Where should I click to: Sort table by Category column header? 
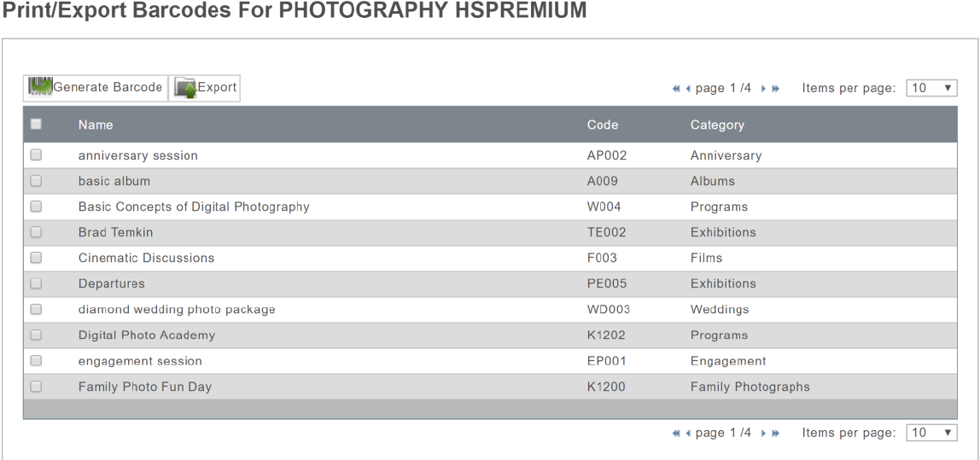pyautogui.click(x=717, y=125)
